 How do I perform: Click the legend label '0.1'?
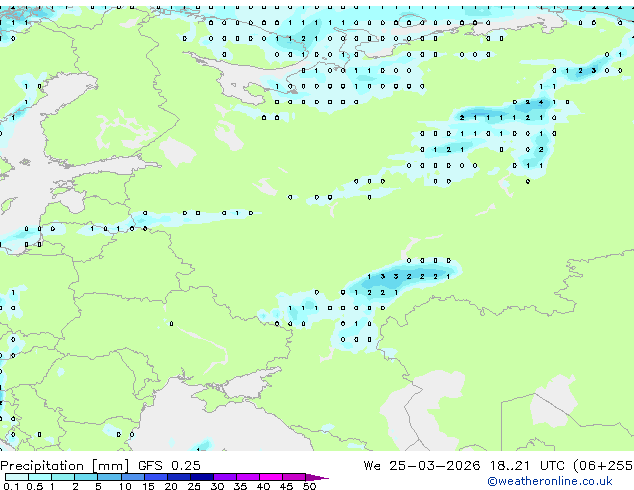coord(11,486)
